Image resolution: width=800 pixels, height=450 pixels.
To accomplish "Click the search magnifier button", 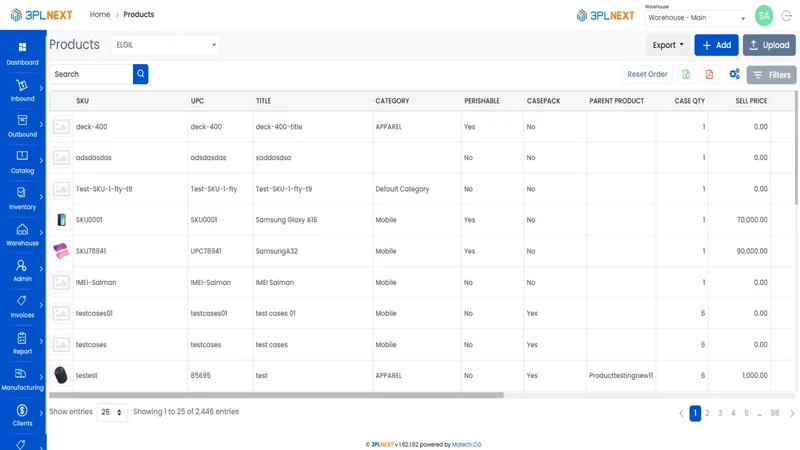I will (x=140, y=74).
